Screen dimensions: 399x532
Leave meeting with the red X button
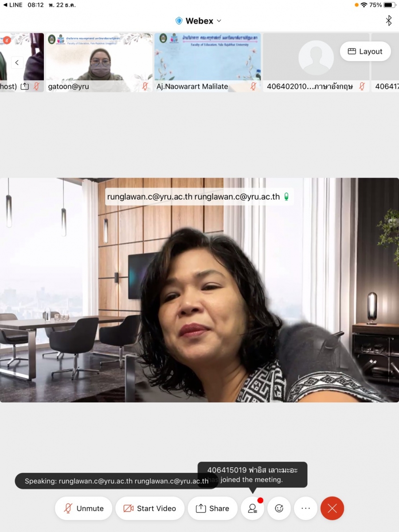point(332,509)
